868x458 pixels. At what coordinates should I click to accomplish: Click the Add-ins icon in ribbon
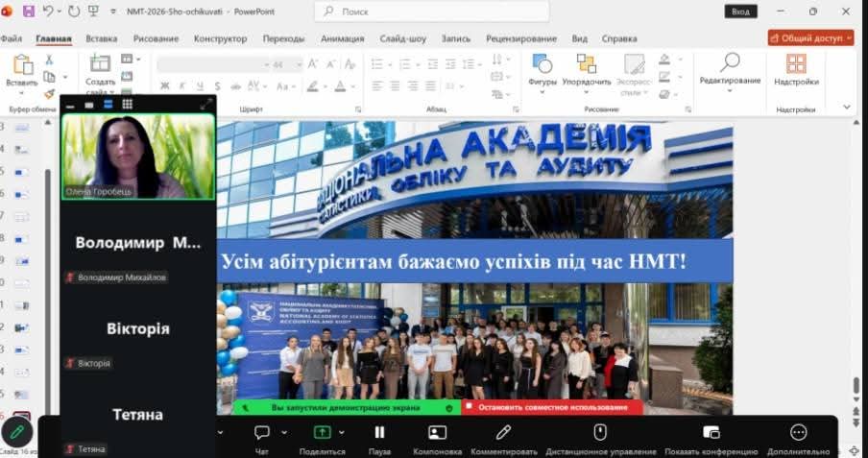(x=796, y=65)
